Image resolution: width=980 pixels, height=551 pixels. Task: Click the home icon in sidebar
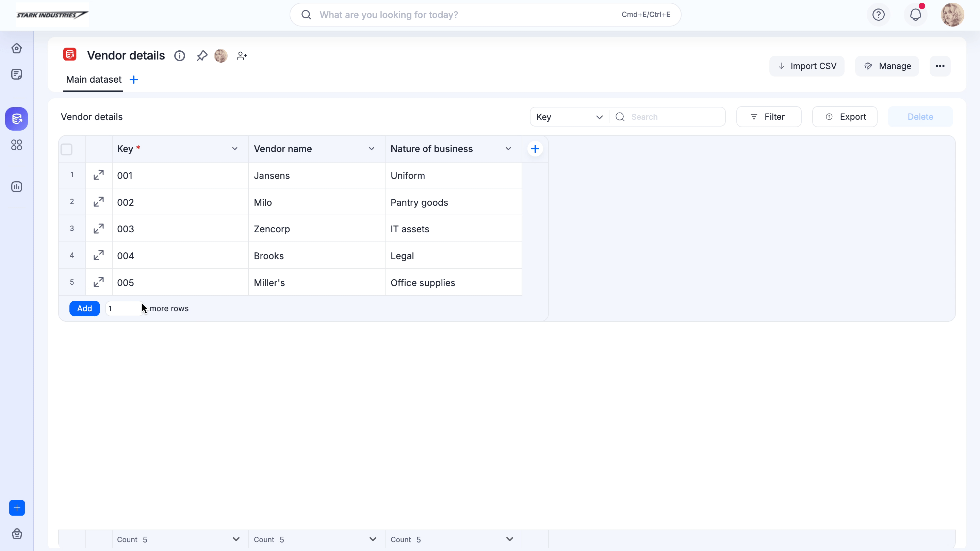click(x=16, y=48)
